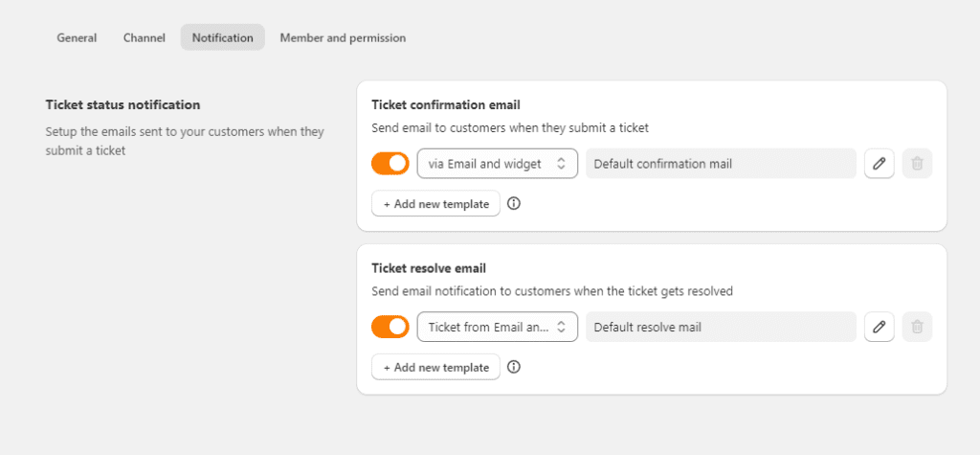Click up-down chevron in via Email and widget selector

tap(561, 164)
